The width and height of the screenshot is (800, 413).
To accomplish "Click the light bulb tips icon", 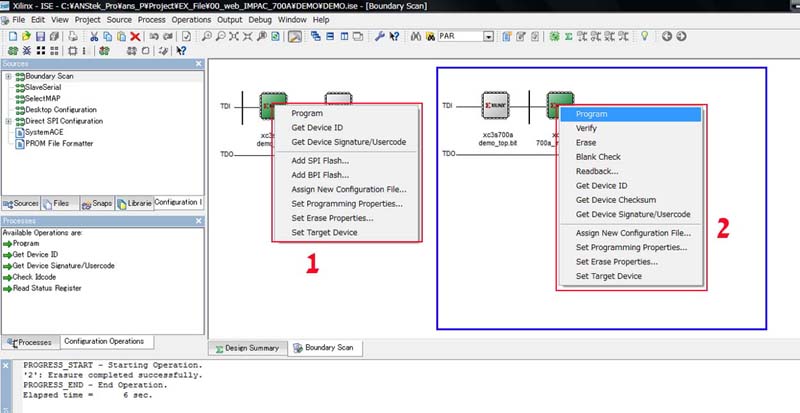I will click(645, 36).
